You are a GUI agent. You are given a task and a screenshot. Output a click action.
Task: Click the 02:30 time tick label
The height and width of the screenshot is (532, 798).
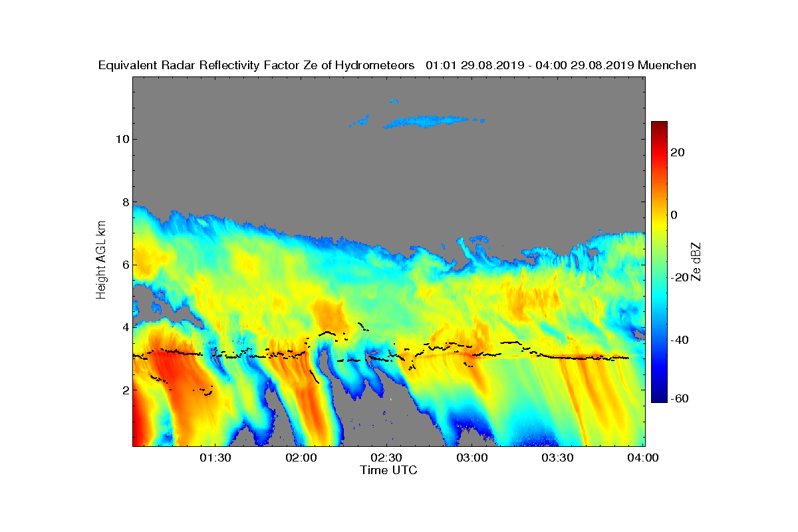point(386,458)
